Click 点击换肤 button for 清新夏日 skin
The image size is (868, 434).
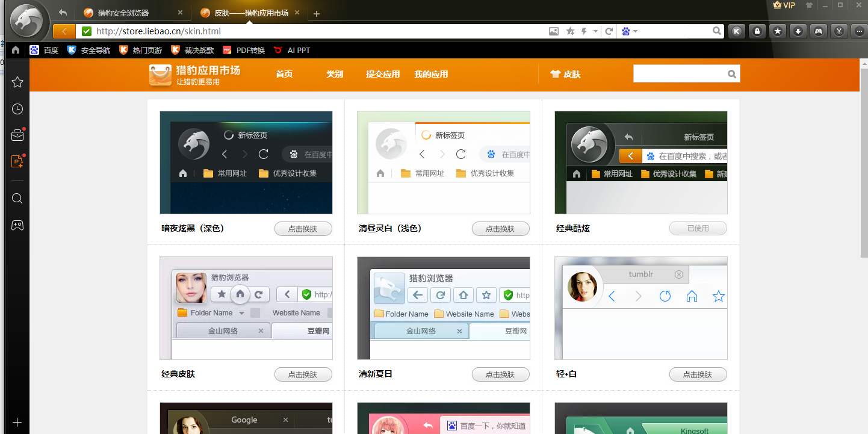point(500,374)
